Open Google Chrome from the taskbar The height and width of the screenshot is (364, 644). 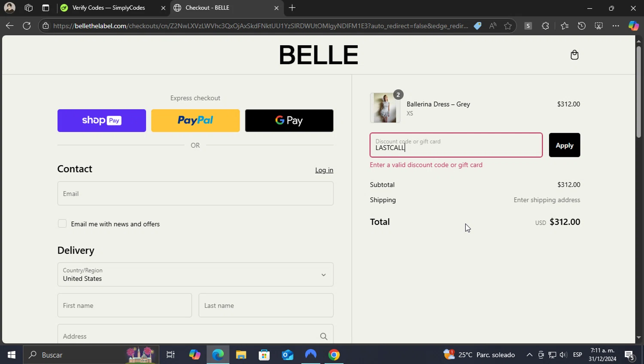pyautogui.click(x=334, y=355)
